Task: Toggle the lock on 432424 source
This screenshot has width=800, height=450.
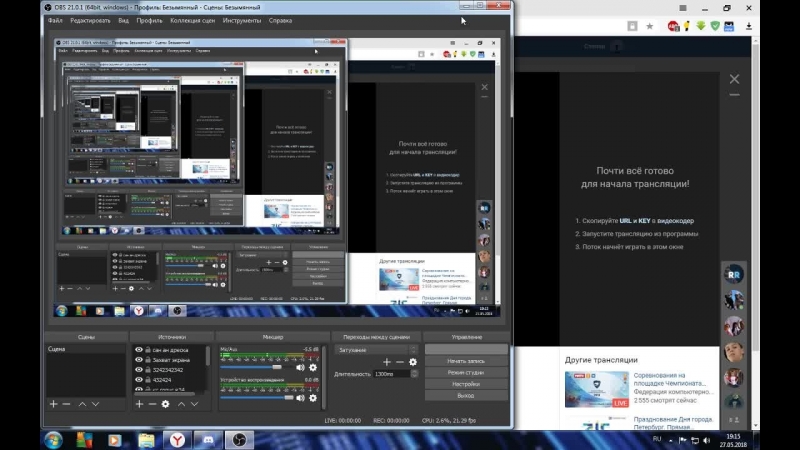Action: coord(148,380)
